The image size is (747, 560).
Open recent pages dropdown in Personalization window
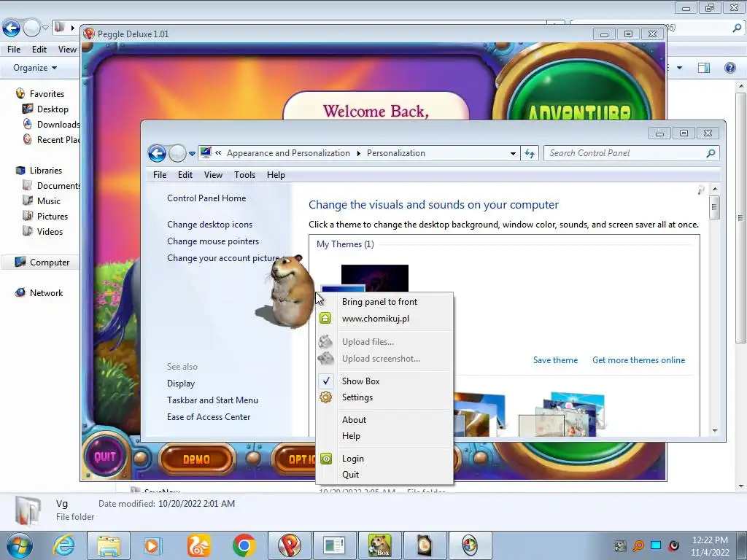(192, 153)
